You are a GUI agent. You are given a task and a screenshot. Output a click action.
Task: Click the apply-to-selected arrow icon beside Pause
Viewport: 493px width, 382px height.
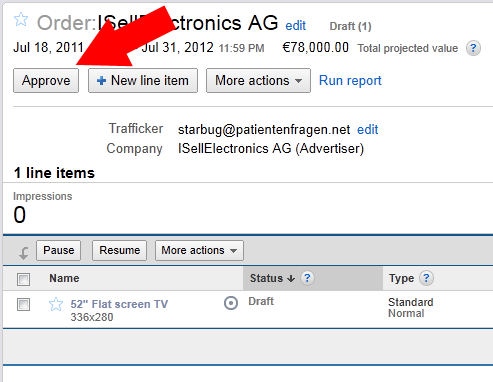click(x=23, y=253)
